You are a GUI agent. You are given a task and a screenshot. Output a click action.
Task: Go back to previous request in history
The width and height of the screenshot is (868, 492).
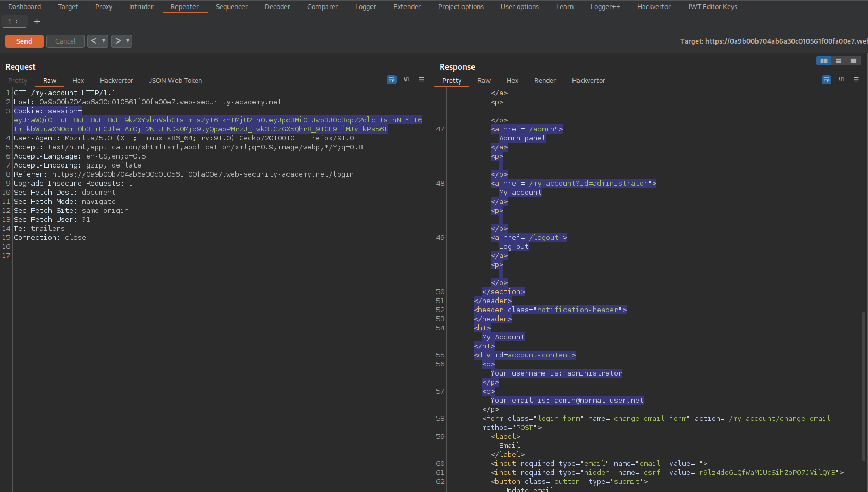point(94,41)
